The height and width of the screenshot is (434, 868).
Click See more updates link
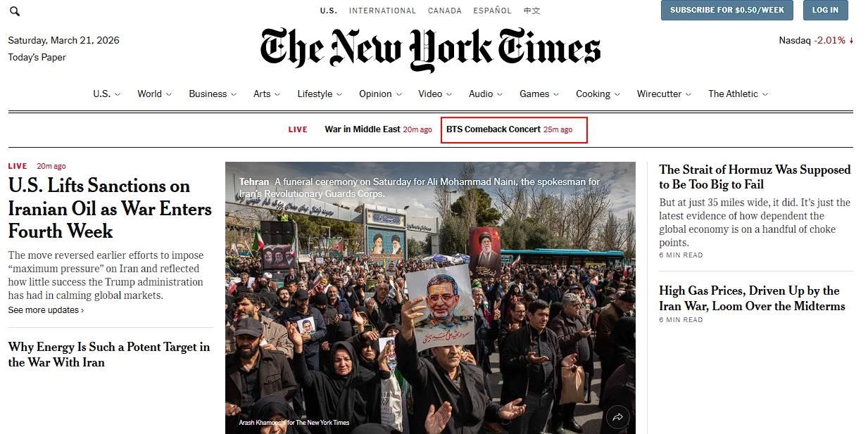46,310
